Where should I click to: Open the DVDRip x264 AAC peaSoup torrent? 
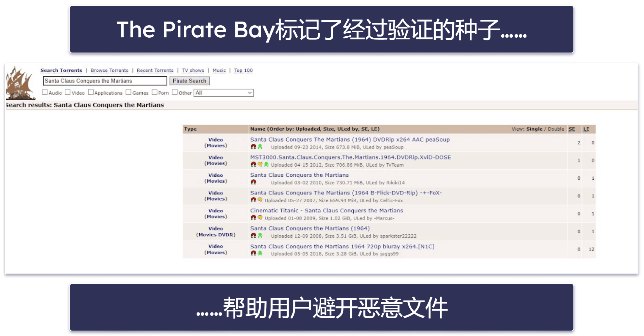click(350, 139)
